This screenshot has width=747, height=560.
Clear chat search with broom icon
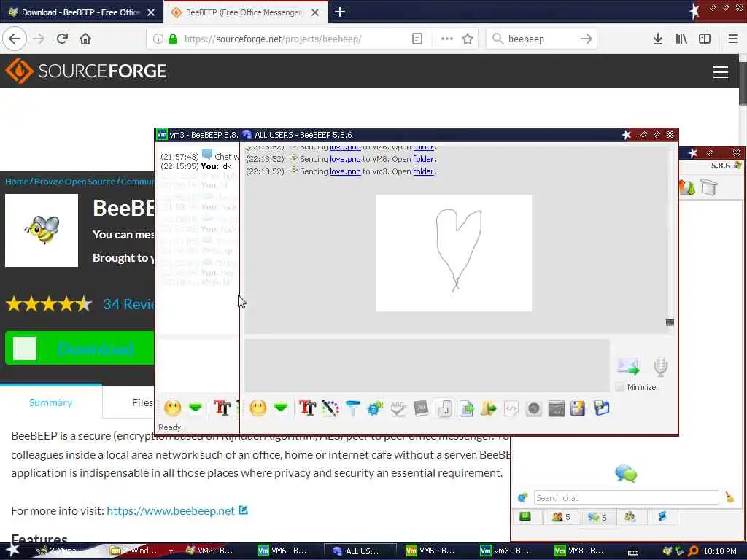(x=729, y=497)
